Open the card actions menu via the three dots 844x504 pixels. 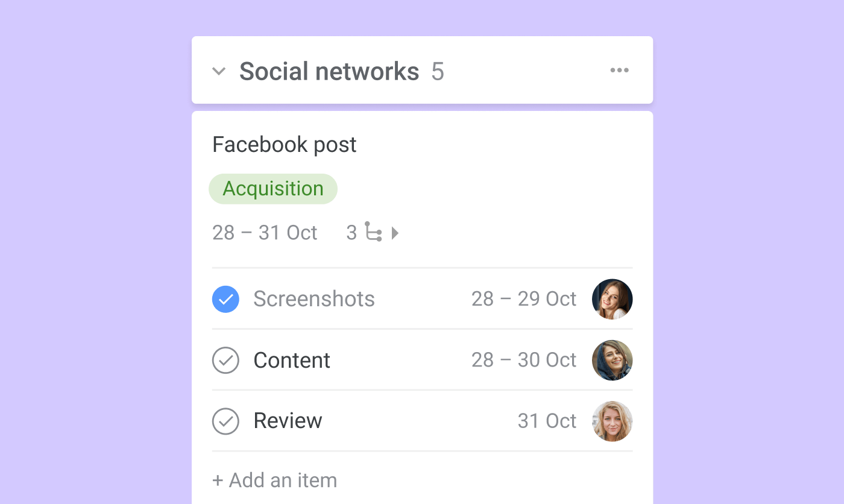click(x=620, y=70)
